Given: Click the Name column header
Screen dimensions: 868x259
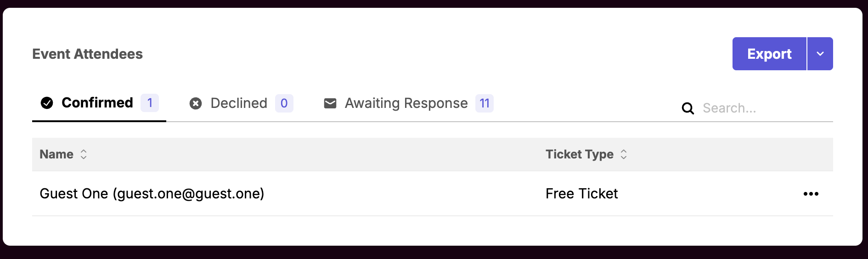Looking at the screenshot, I should (56, 154).
